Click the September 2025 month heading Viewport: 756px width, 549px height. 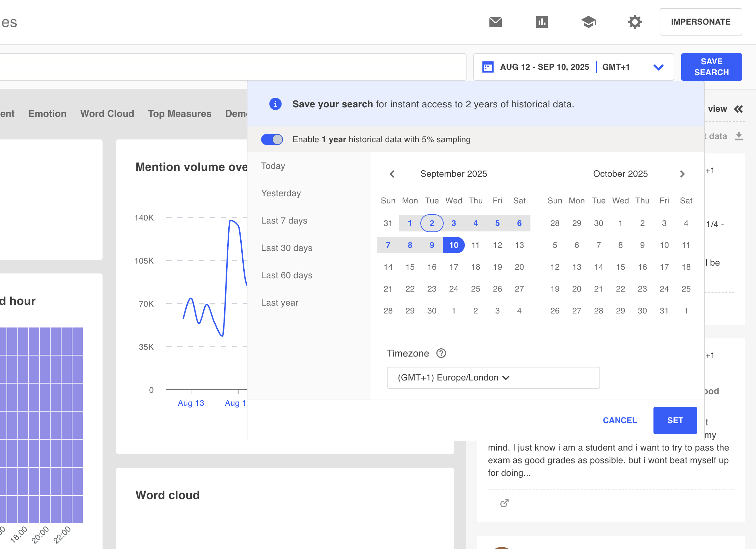click(454, 174)
